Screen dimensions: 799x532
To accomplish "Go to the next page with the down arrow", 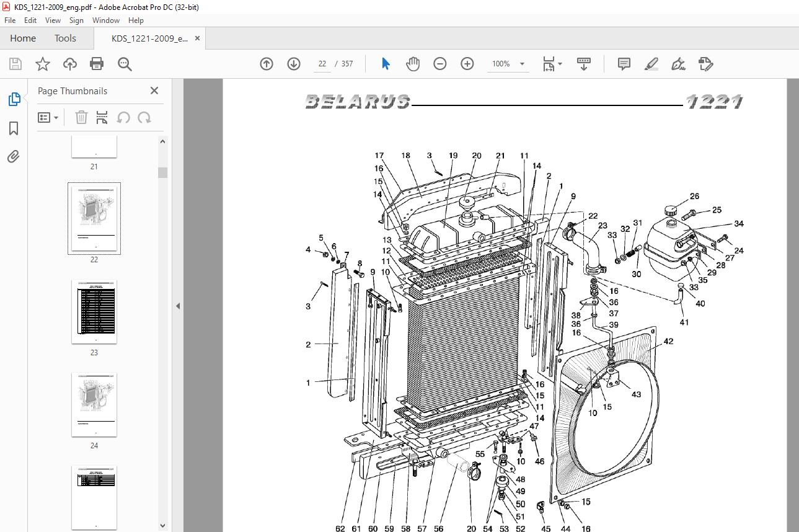I will click(294, 64).
